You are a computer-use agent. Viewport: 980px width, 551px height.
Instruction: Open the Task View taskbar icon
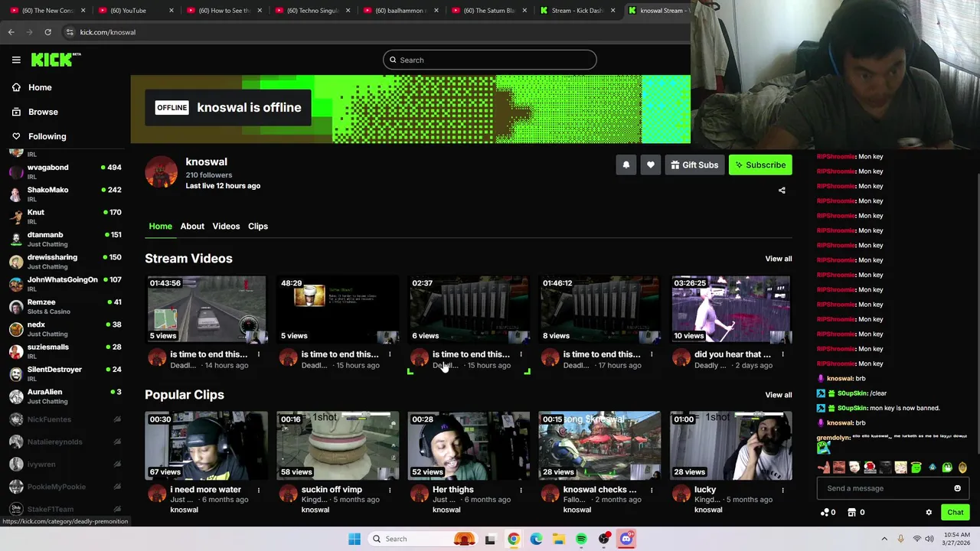tap(490, 539)
